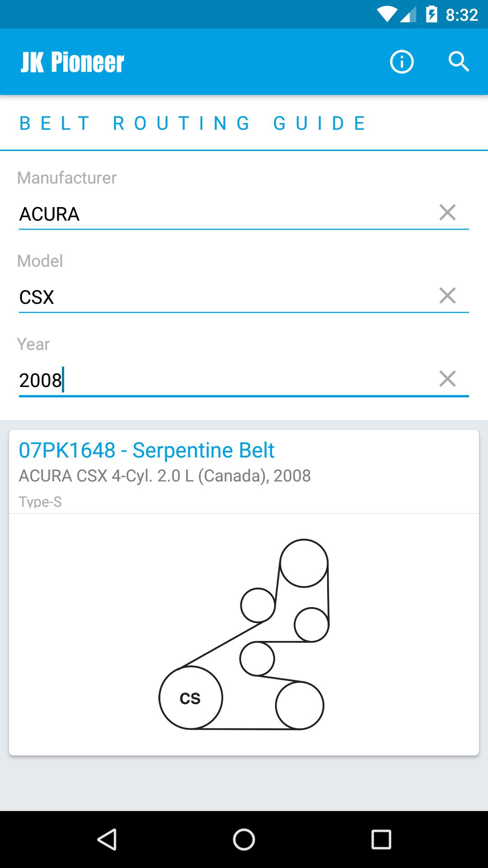Tap the battery charging status icon
Screen dimensions: 488x868
pos(432,15)
